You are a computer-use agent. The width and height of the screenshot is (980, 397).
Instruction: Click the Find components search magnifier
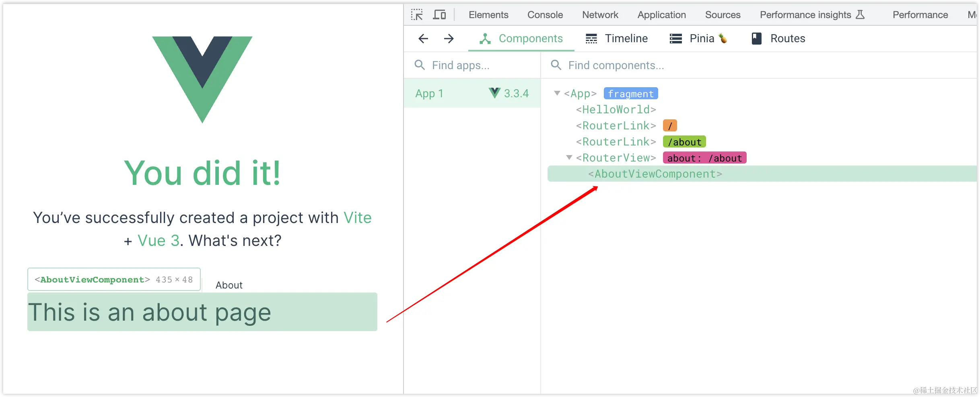click(x=556, y=65)
